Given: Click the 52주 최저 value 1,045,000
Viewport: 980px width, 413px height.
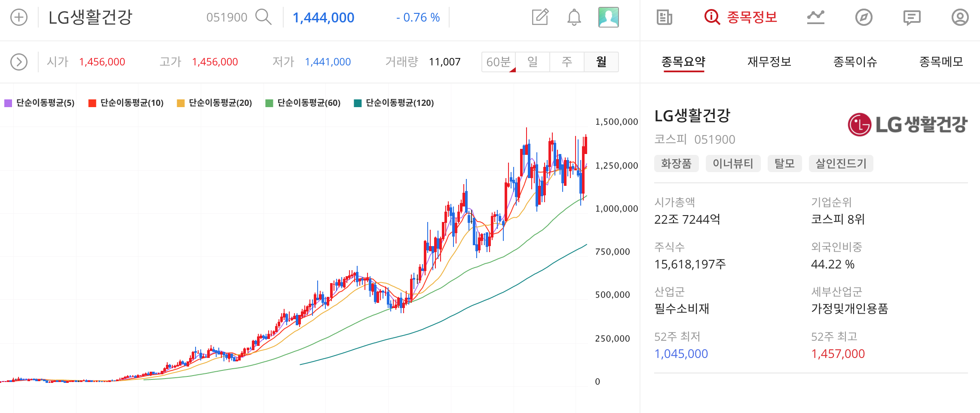Looking at the screenshot, I should [x=681, y=354].
